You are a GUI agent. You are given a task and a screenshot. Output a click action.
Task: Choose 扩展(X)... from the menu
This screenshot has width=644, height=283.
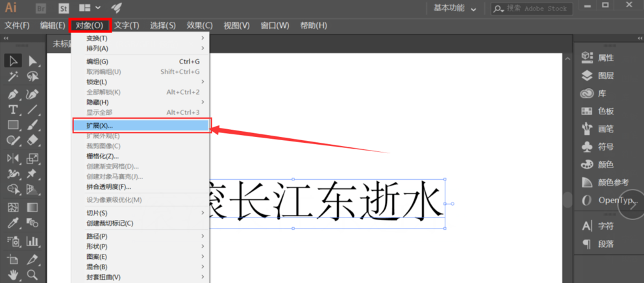[141, 125]
